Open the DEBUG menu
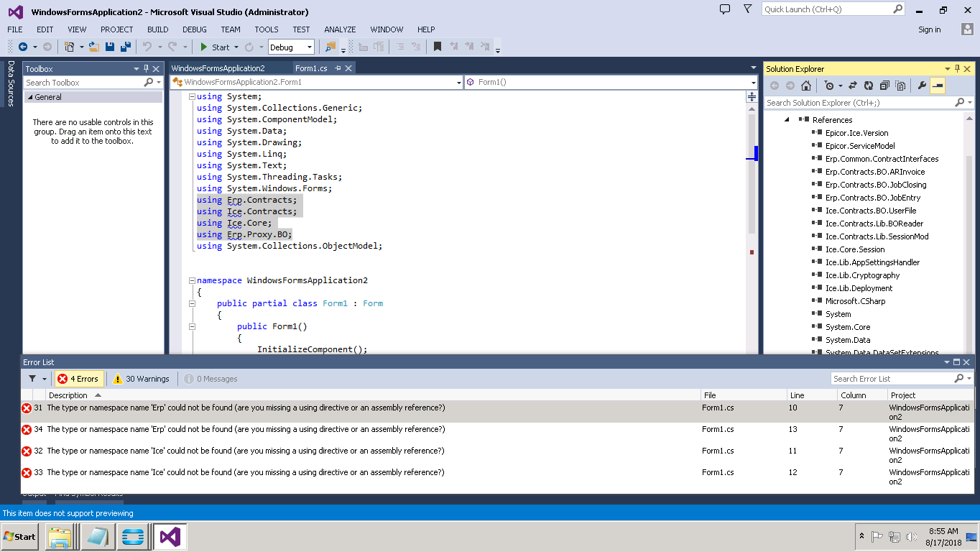Screen dimensions: 980x552 point(195,29)
